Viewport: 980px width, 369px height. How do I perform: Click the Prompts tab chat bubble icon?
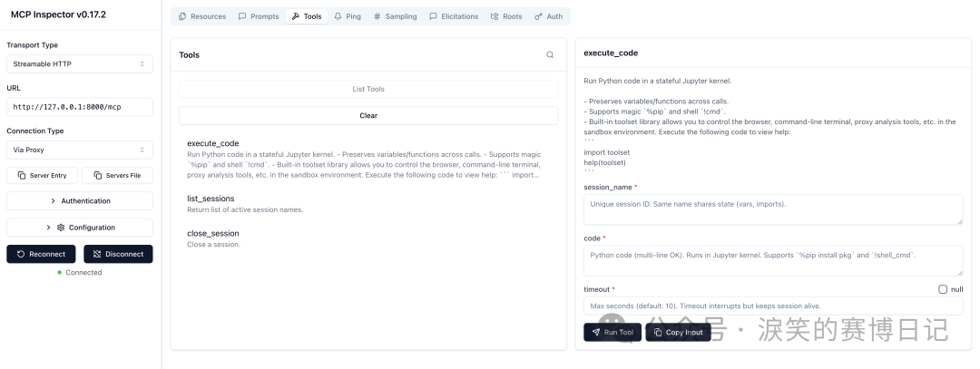tap(242, 17)
